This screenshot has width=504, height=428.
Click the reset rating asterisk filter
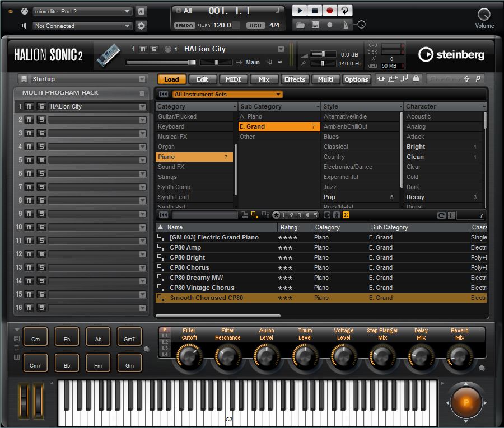(276, 215)
